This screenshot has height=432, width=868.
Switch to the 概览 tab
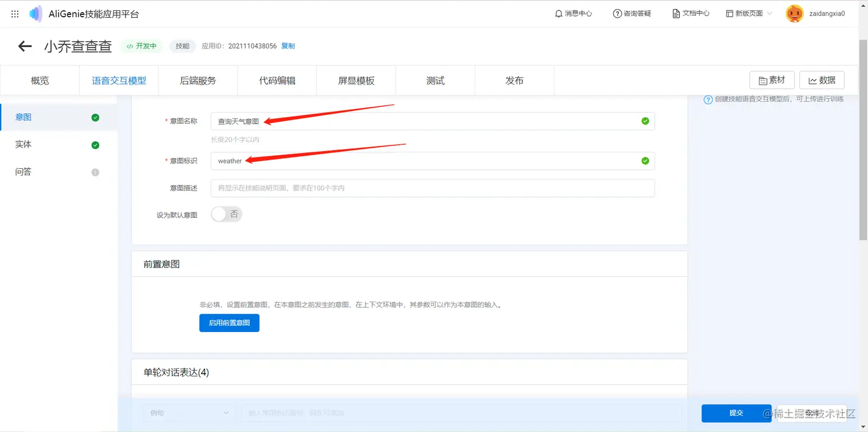[40, 80]
